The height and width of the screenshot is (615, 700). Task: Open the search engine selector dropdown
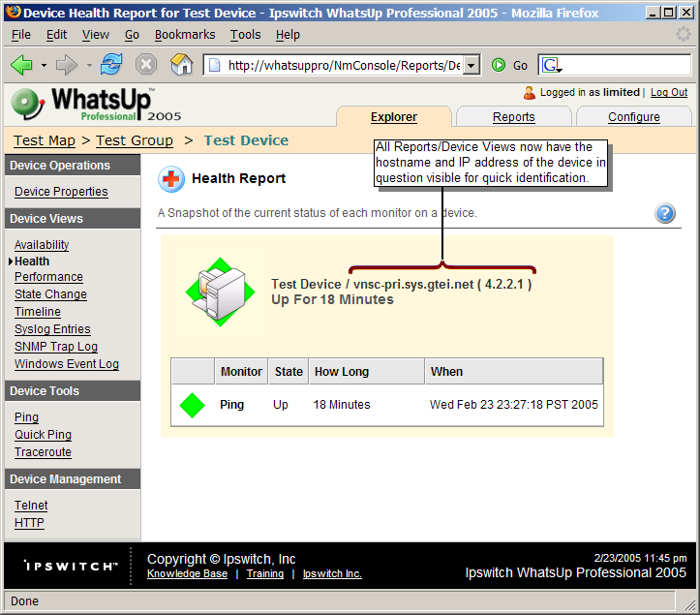551,66
